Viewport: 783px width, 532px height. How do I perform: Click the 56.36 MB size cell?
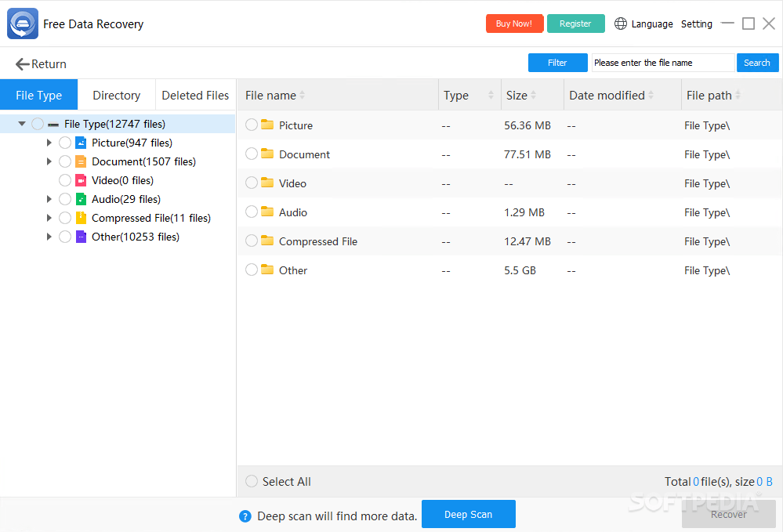[x=527, y=125]
